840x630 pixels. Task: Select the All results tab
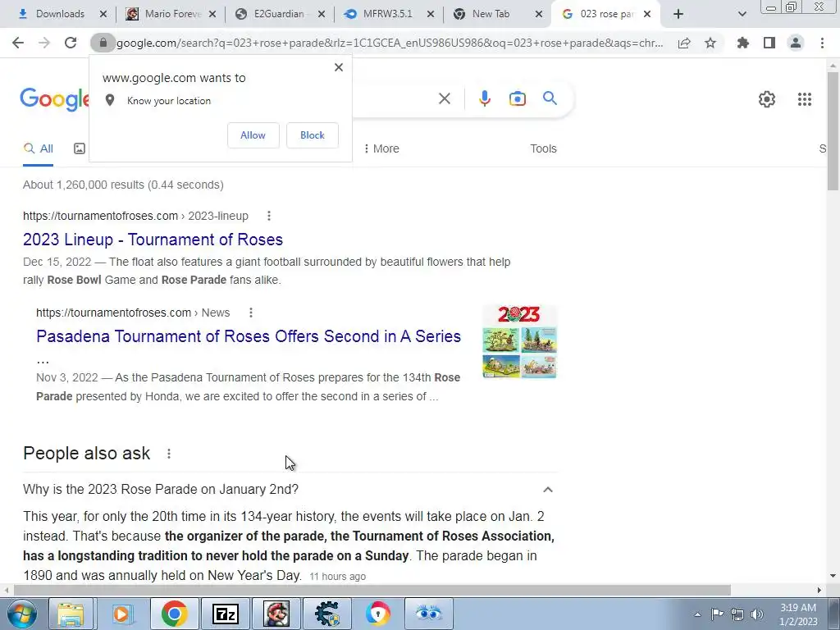coord(38,149)
